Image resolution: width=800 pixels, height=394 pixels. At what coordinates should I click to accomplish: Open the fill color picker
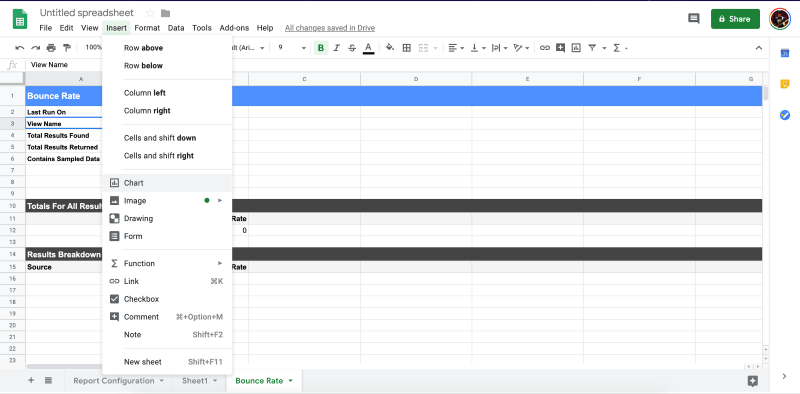coord(390,48)
